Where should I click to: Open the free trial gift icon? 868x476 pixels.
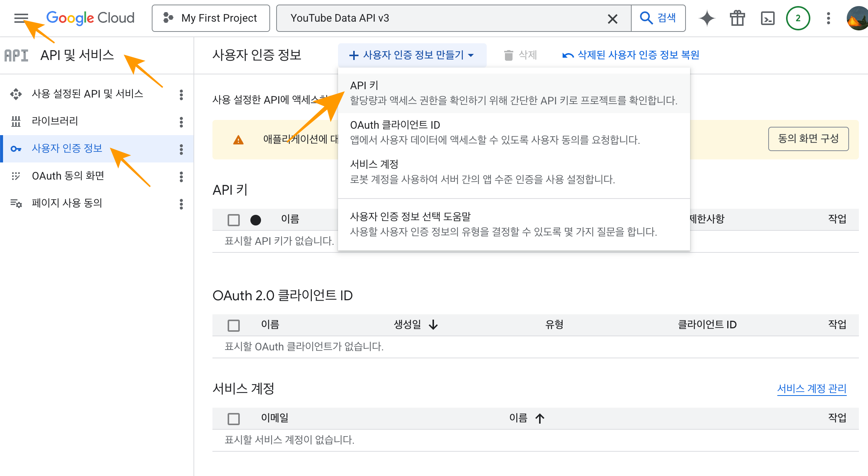click(x=737, y=18)
